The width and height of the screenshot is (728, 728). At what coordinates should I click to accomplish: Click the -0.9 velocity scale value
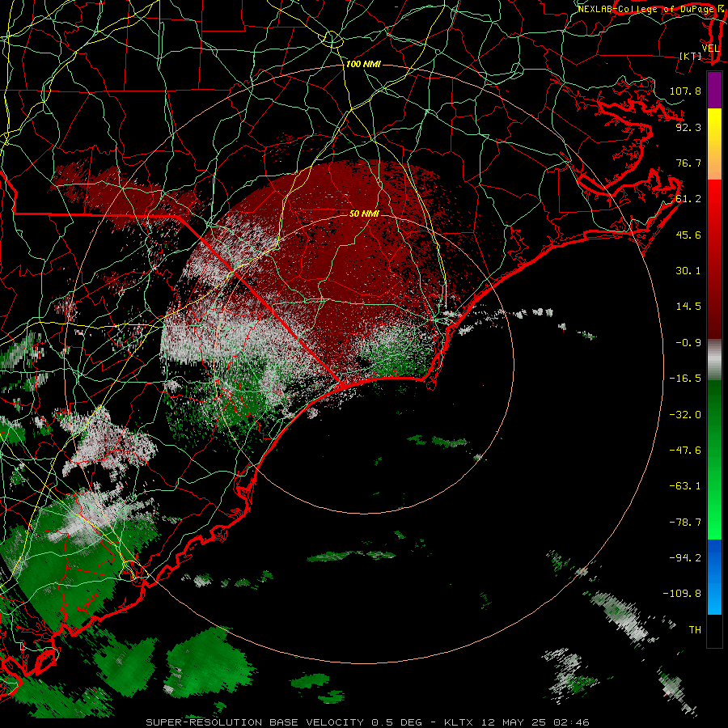point(688,343)
